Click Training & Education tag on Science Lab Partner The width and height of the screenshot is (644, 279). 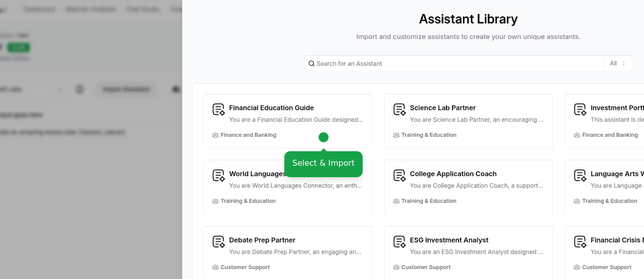tap(429, 135)
